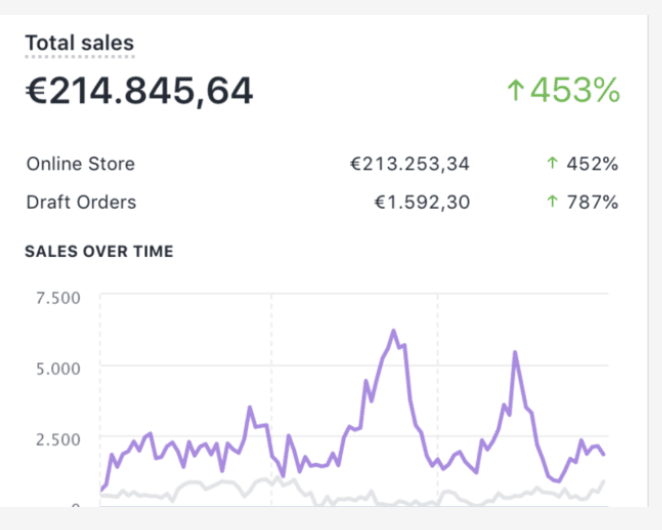Open the Total sales report title
The image size is (662, 530).
tap(79, 43)
